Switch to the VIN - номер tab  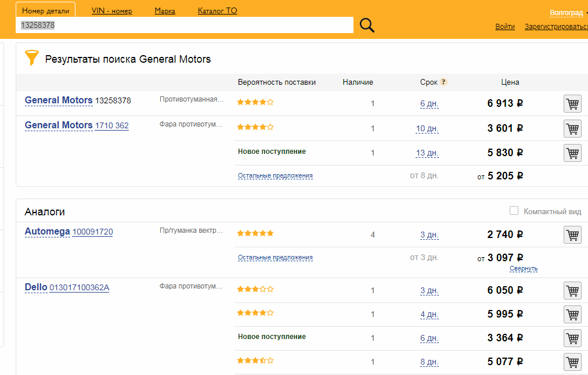coord(111,11)
